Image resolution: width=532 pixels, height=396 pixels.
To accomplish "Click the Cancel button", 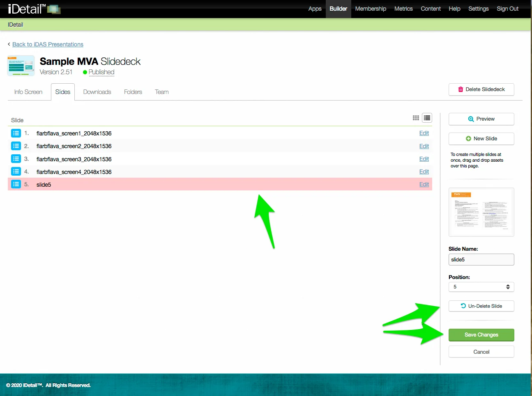I will click(481, 352).
